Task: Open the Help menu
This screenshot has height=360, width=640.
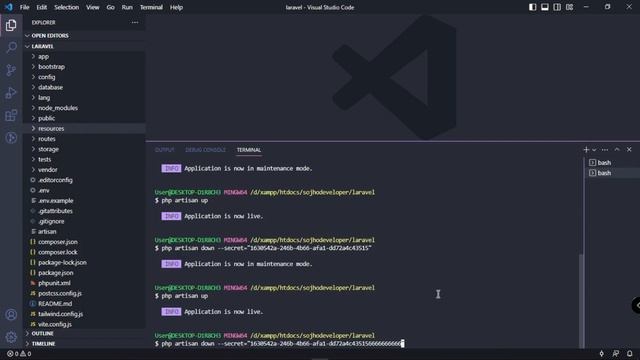Action: pos(176,7)
